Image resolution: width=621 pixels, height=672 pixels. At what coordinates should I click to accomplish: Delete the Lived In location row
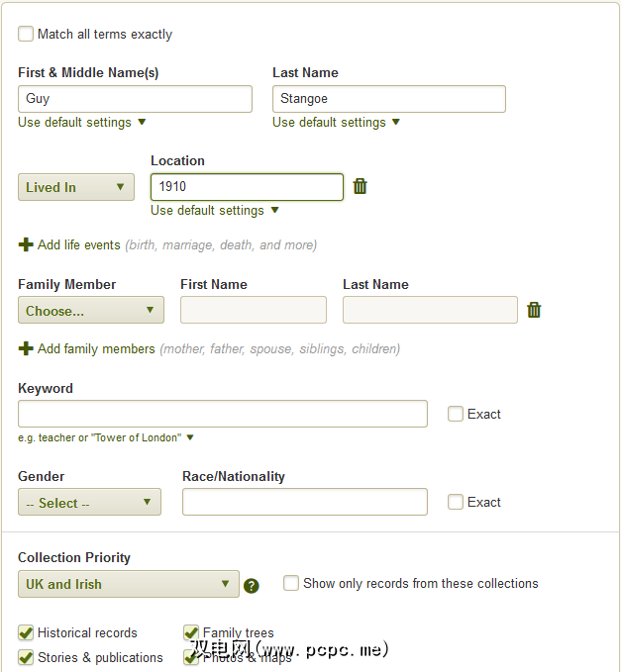(x=361, y=186)
